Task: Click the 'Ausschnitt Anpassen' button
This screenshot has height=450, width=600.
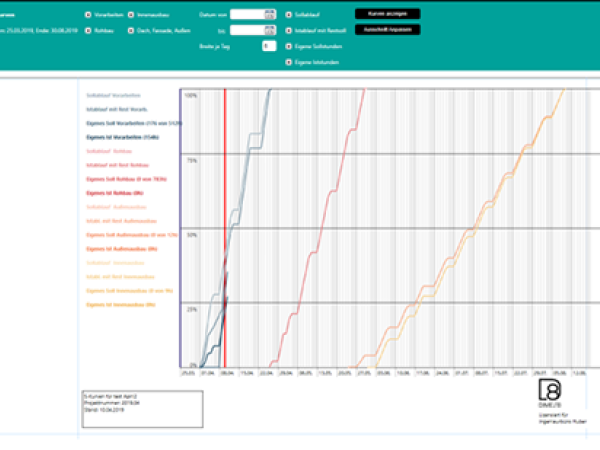Action: click(x=388, y=29)
